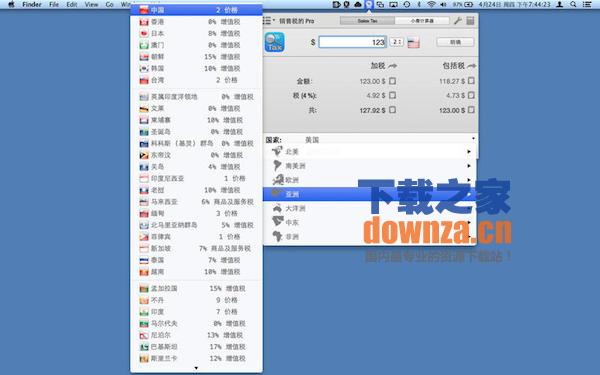
Task: Tick the checkbox beside 4.73 $
Action: point(471,95)
